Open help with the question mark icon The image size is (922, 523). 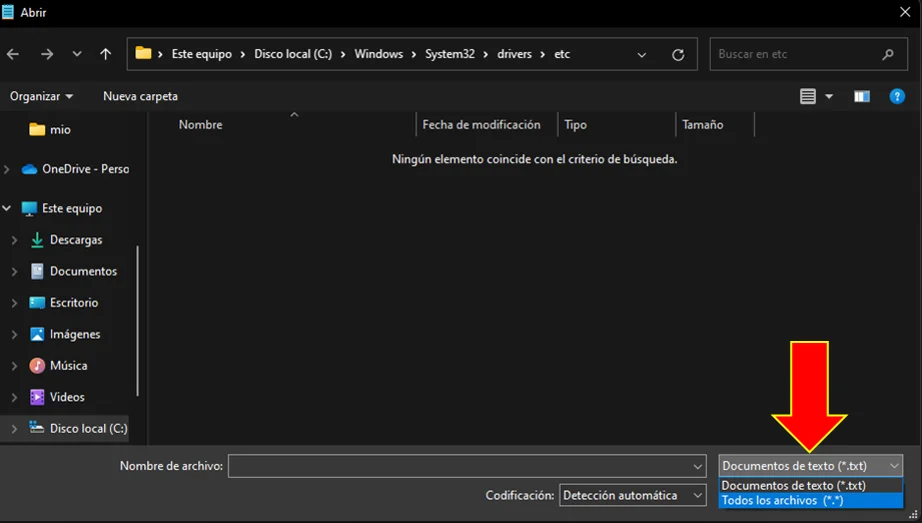click(897, 96)
